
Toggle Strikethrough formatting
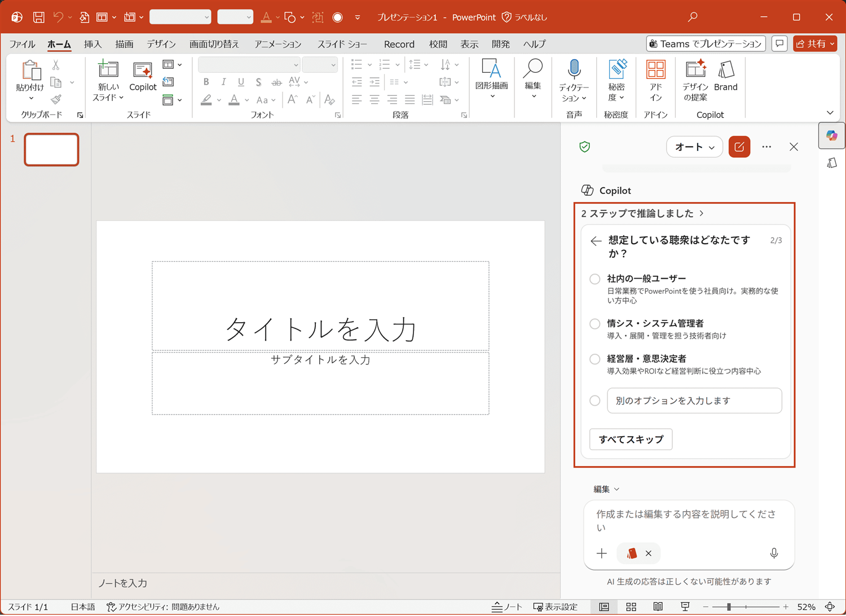[276, 82]
